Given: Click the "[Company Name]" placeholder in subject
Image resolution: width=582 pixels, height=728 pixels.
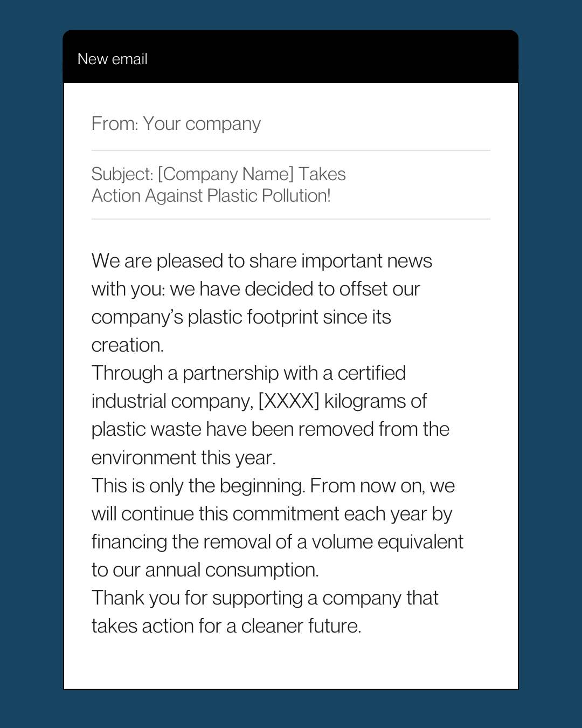Looking at the screenshot, I should (x=225, y=174).
